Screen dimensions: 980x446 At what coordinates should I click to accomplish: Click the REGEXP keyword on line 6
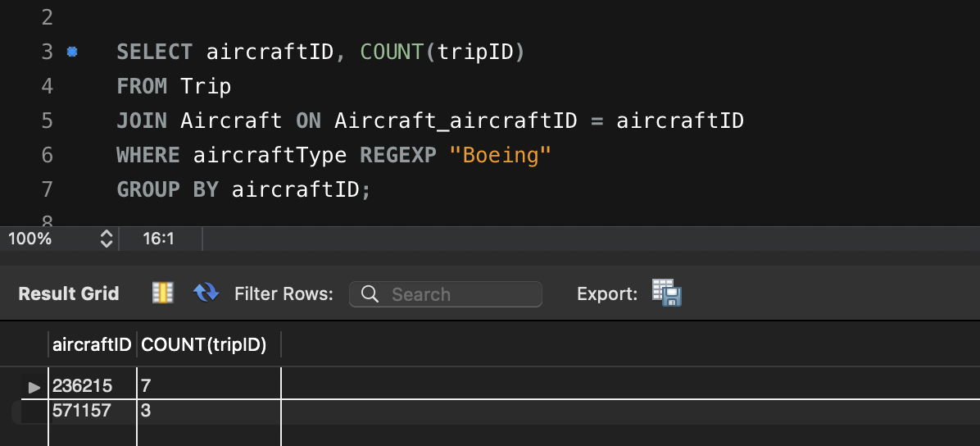coord(398,155)
